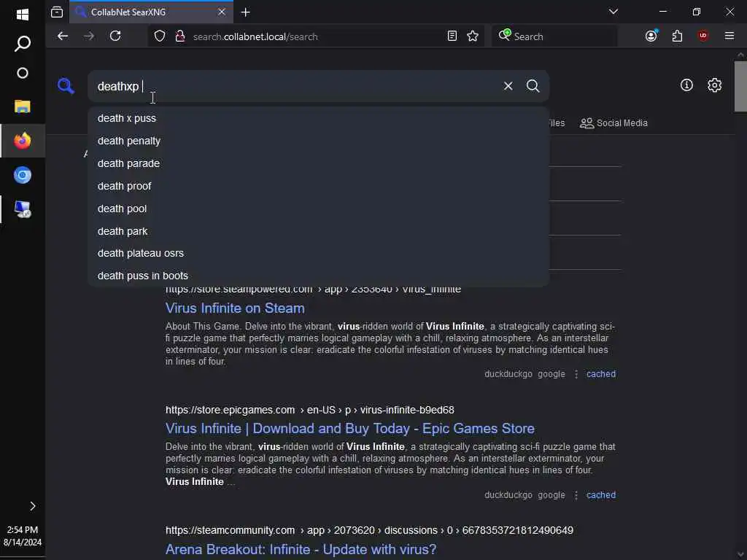Open Windows taskbar search

point(23,44)
